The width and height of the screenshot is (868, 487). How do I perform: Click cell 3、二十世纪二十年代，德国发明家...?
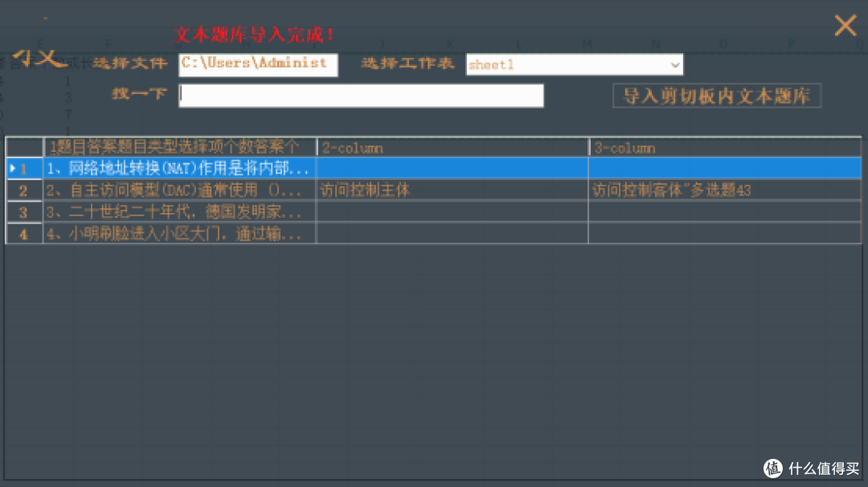[180, 211]
